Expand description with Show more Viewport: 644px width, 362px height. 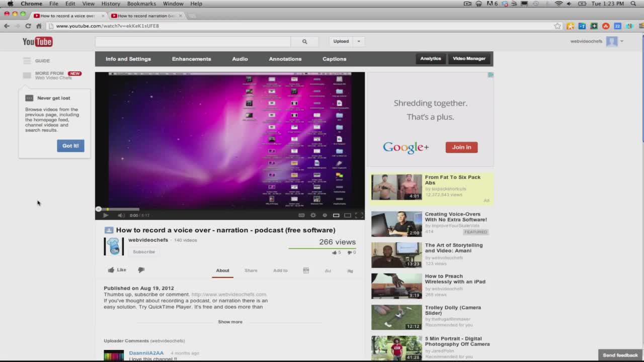tap(230, 322)
